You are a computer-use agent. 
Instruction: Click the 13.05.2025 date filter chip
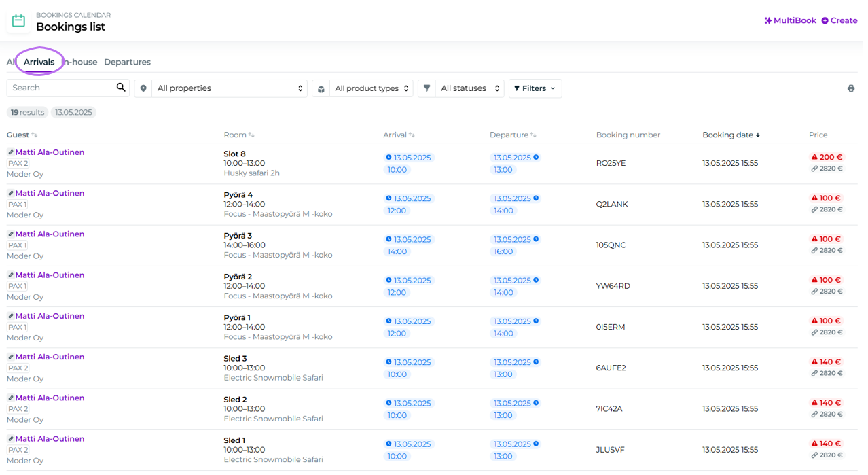[x=73, y=113]
